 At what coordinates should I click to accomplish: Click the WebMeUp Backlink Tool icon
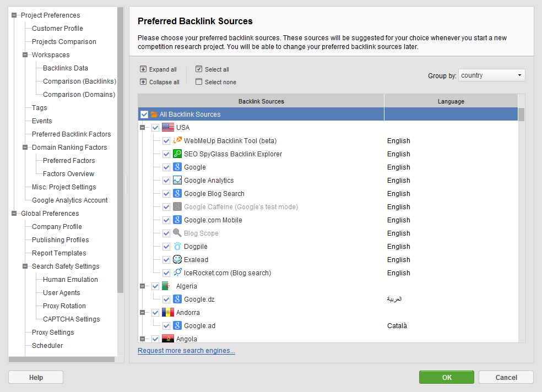point(177,140)
